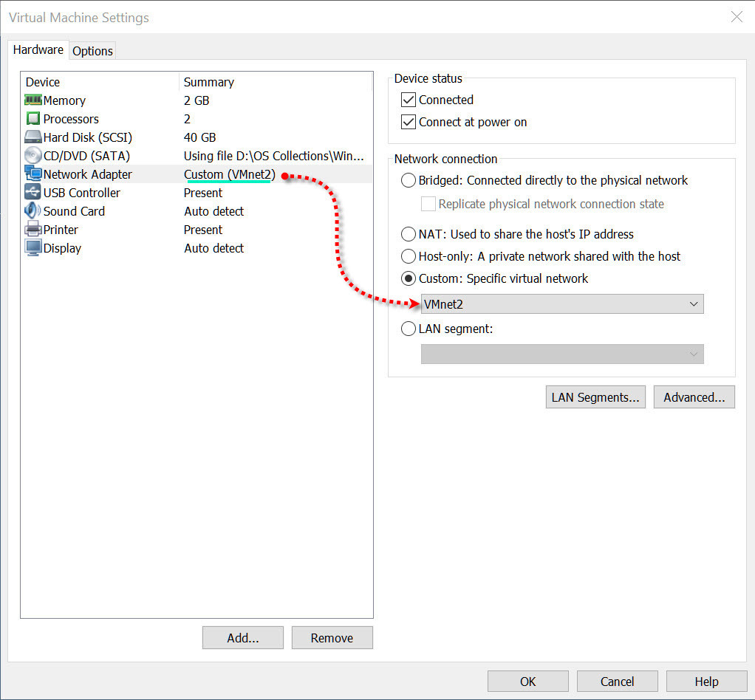Viewport: 755px width, 700px height.
Task: Choose Host-only private network
Action: (409, 256)
